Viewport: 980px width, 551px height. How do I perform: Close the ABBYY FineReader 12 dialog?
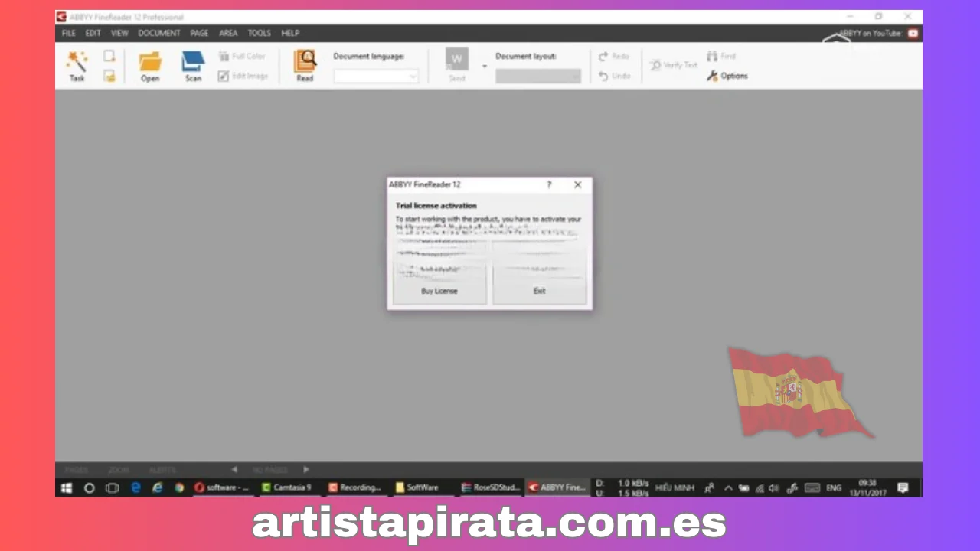(578, 184)
